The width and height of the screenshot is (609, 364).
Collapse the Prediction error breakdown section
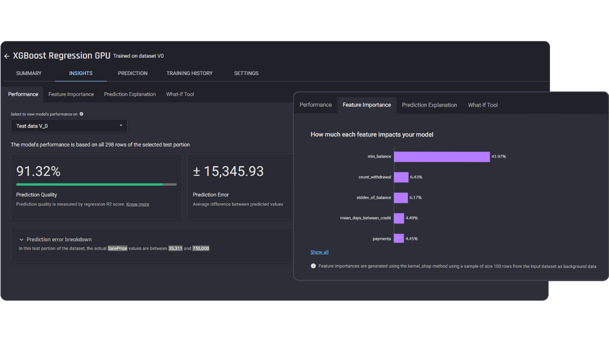pyautogui.click(x=21, y=239)
